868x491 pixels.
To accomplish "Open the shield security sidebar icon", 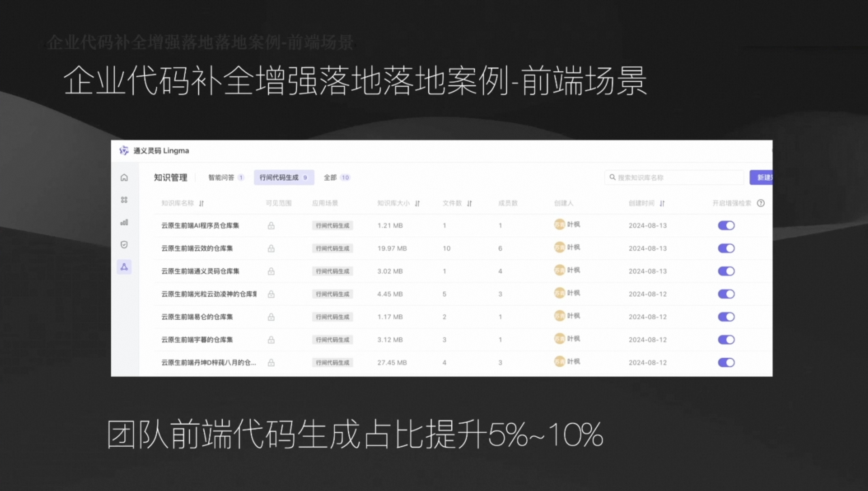I will tap(124, 244).
